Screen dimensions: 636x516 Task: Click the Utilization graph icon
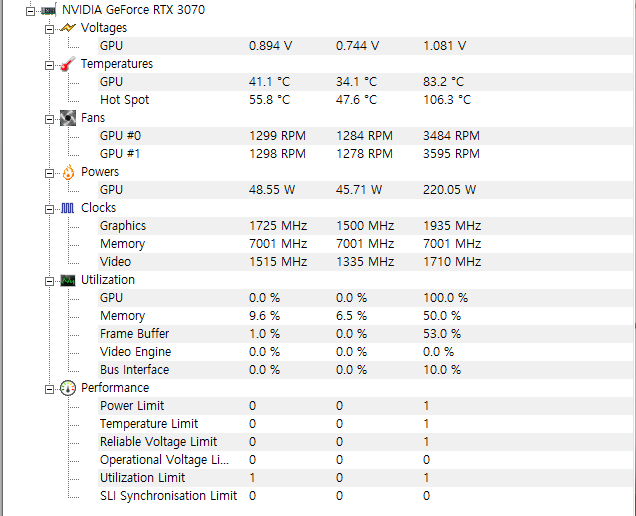(x=68, y=280)
